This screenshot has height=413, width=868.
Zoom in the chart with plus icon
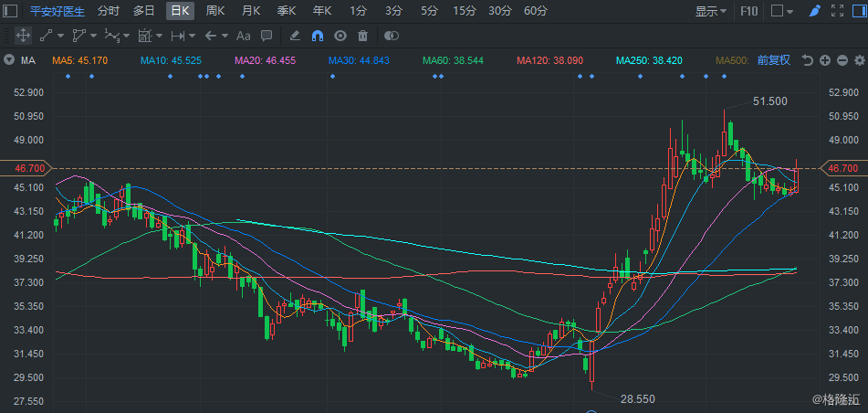[825, 60]
